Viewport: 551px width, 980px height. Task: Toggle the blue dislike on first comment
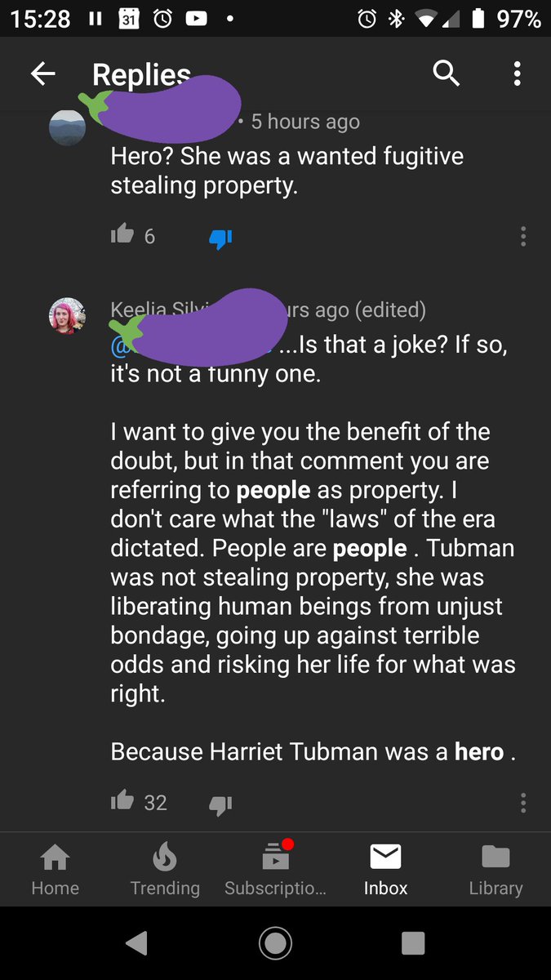coord(220,238)
